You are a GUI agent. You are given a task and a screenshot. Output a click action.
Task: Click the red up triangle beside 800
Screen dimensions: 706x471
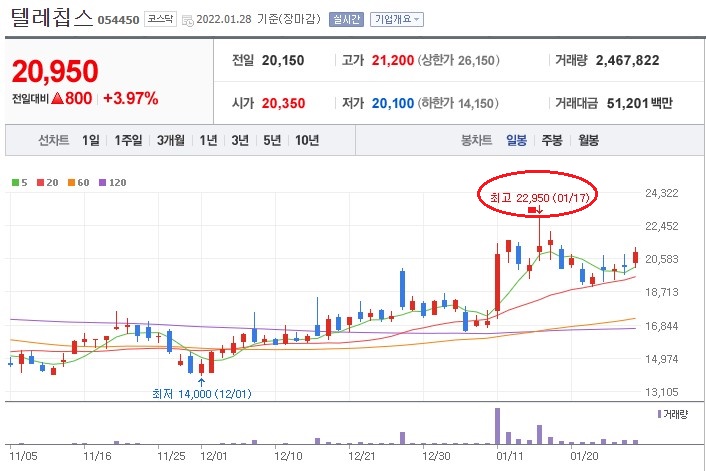57,98
